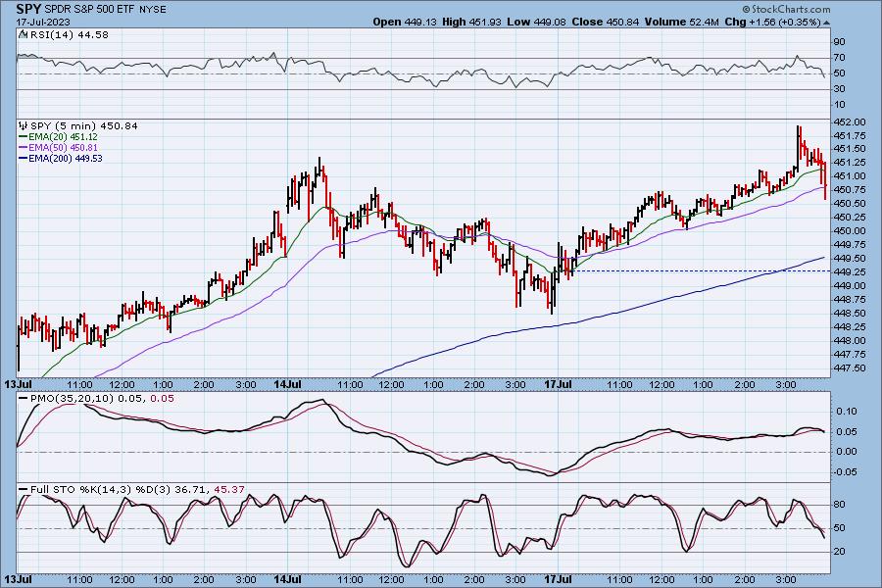Click the 13Jul date label beneath the price chart
Screen dimensions: 882x588
click(18, 384)
